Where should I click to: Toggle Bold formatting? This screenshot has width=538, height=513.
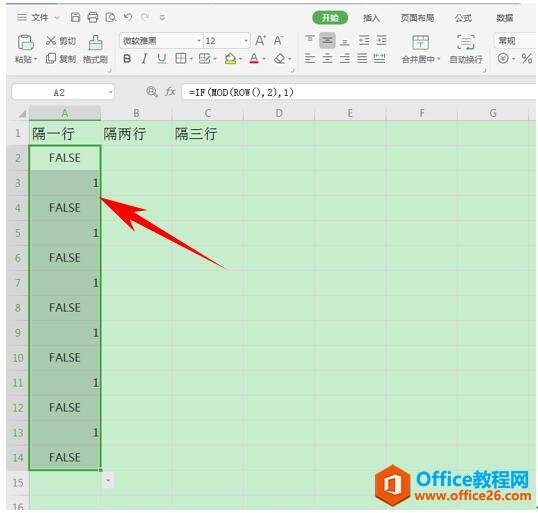click(127, 59)
